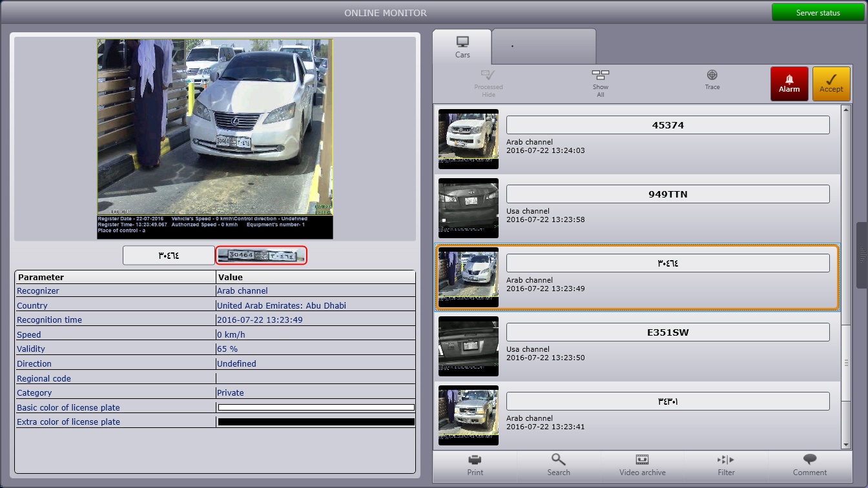Open the unlabeled tab next to Cars
The height and width of the screenshot is (488, 868).
click(x=543, y=46)
